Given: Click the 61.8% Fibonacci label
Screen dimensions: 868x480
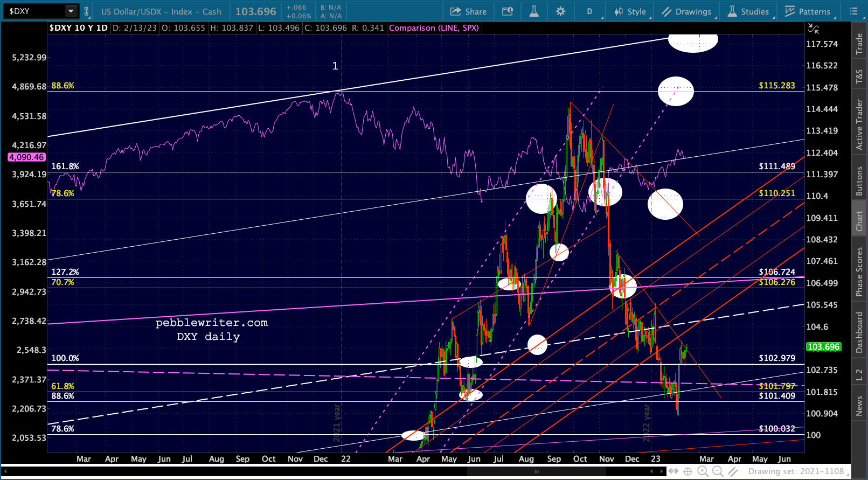Looking at the screenshot, I should pyautogui.click(x=63, y=386).
